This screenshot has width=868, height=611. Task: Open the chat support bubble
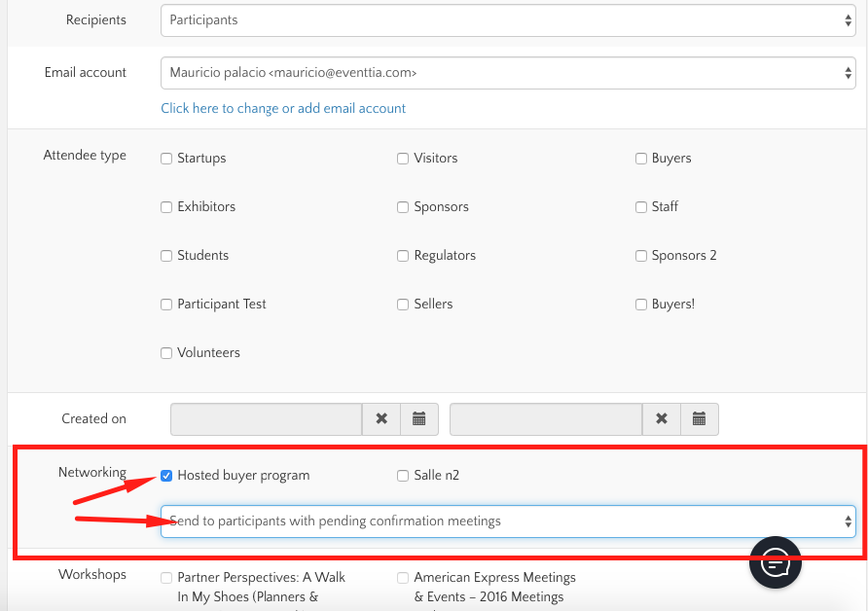(775, 561)
